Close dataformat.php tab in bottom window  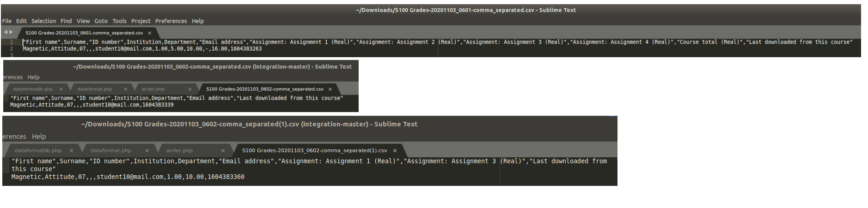pos(147,150)
